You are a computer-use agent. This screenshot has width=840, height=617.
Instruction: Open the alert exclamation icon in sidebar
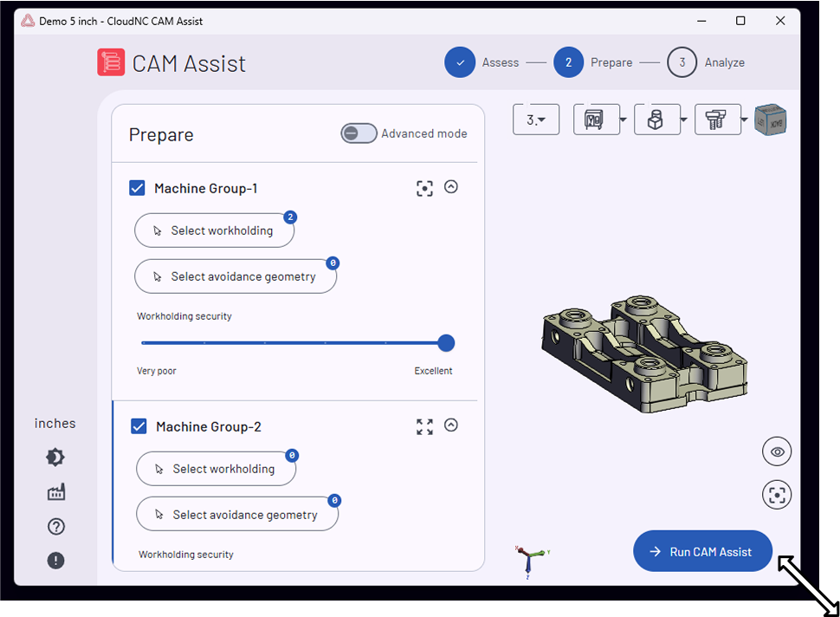(55, 561)
